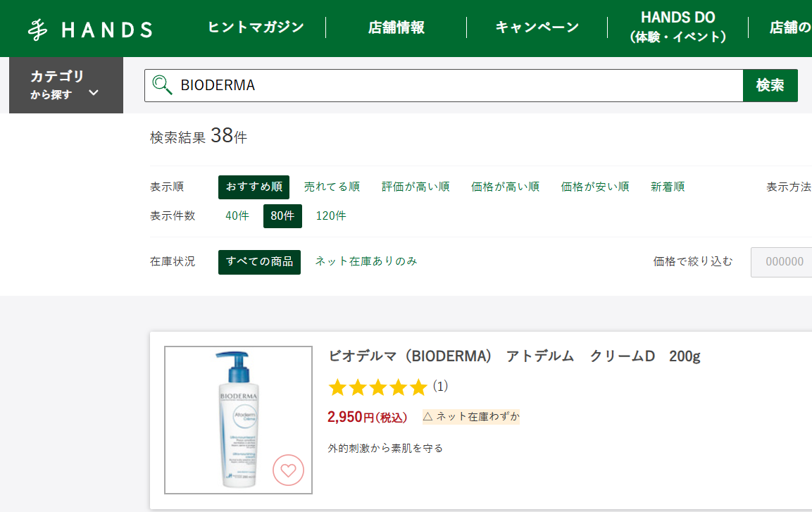The image size is (812, 512).
Task: Expand the カテゴリから探す dropdown
Action: tap(66, 85)
